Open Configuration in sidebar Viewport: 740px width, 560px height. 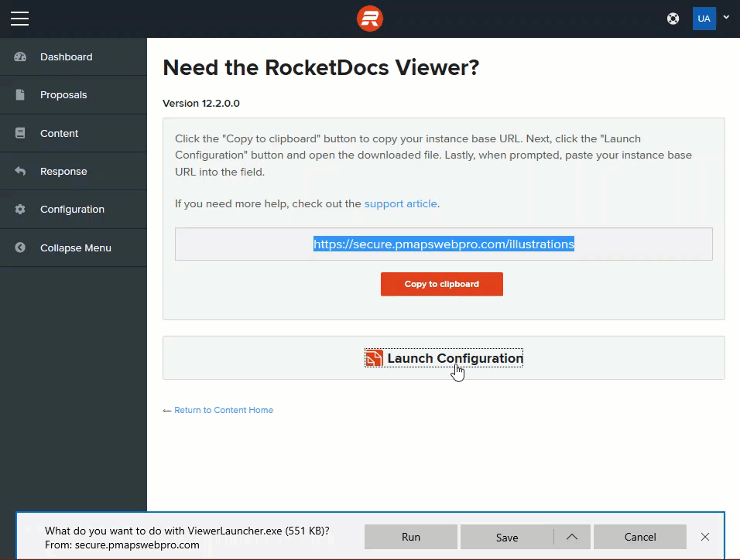tap(72, 210)
